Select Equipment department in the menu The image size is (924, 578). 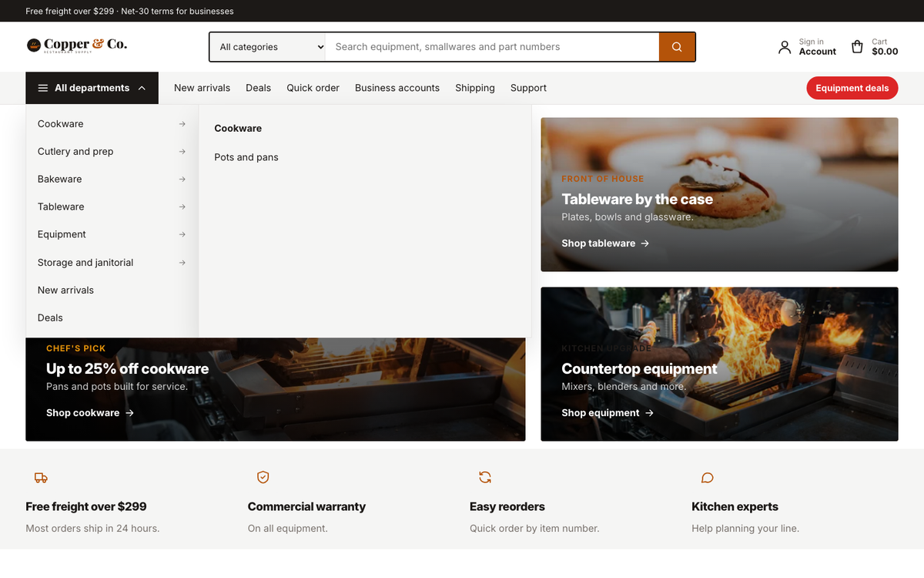click(112, 234)
